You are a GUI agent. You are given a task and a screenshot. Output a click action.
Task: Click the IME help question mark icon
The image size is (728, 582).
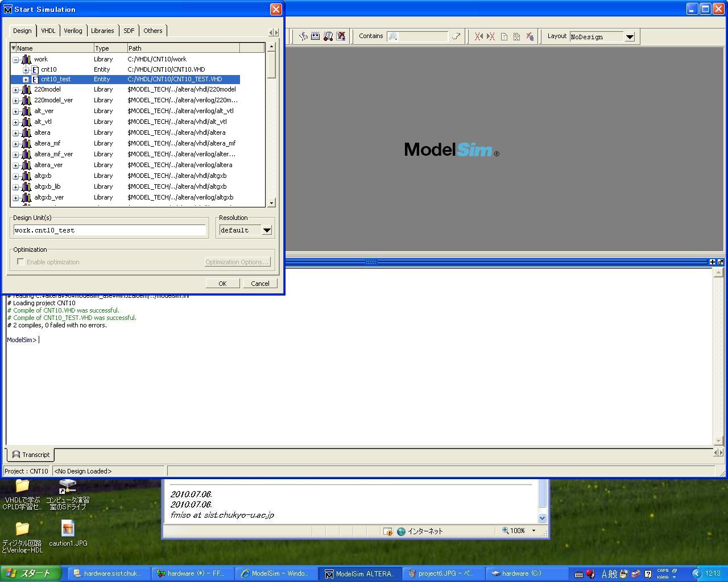[648, 574]
